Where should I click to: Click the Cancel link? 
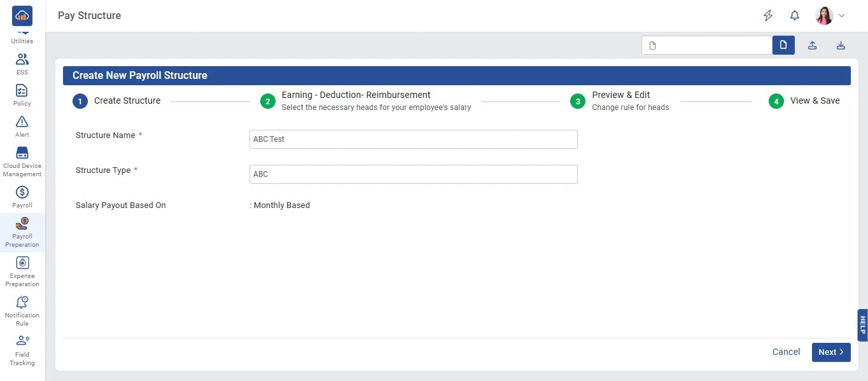[x=786, y=352]
